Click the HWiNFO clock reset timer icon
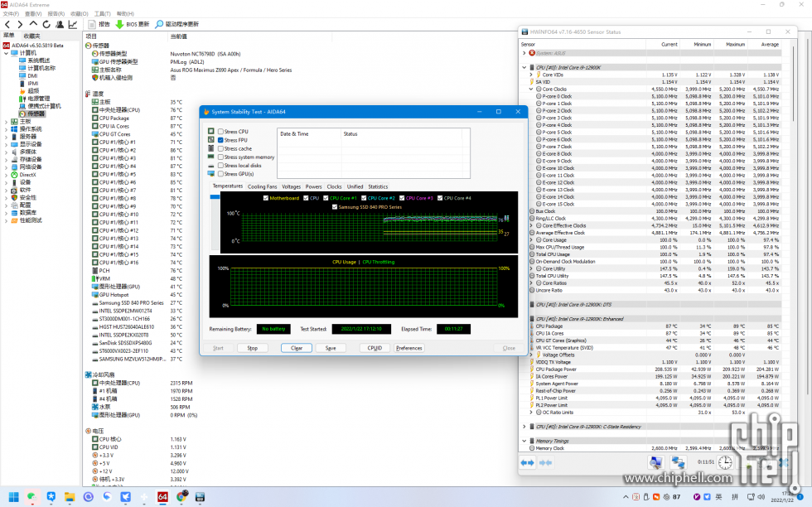The width and height of the screenshot is (812, 507). point(725,462)
